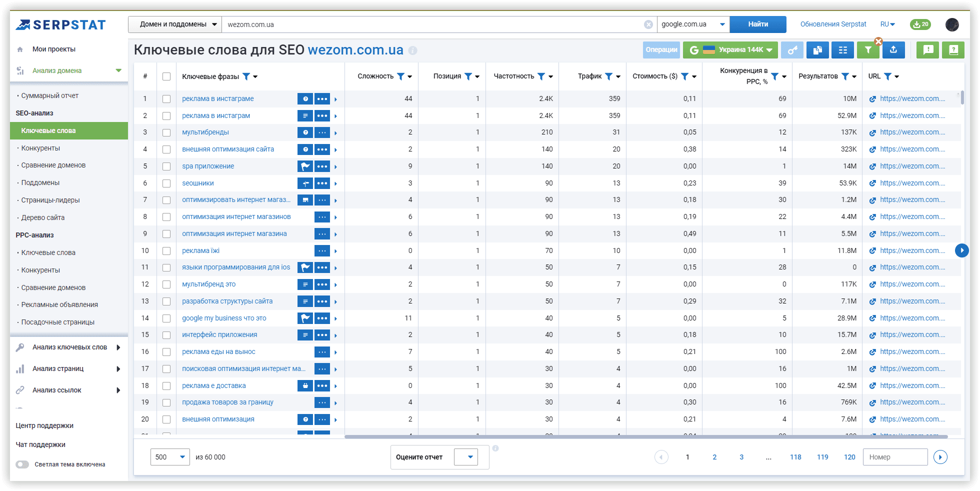Click the Сложность column filter icon
This screenshot has width=980, height=491.
[400, 76]
